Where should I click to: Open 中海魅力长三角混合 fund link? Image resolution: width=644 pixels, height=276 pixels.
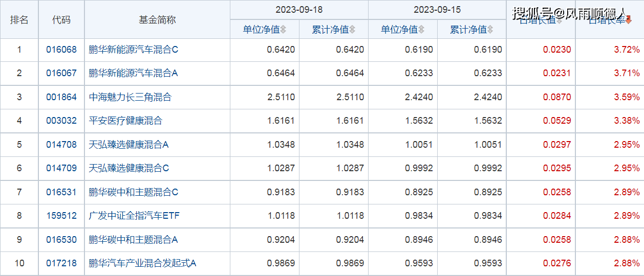130,97
